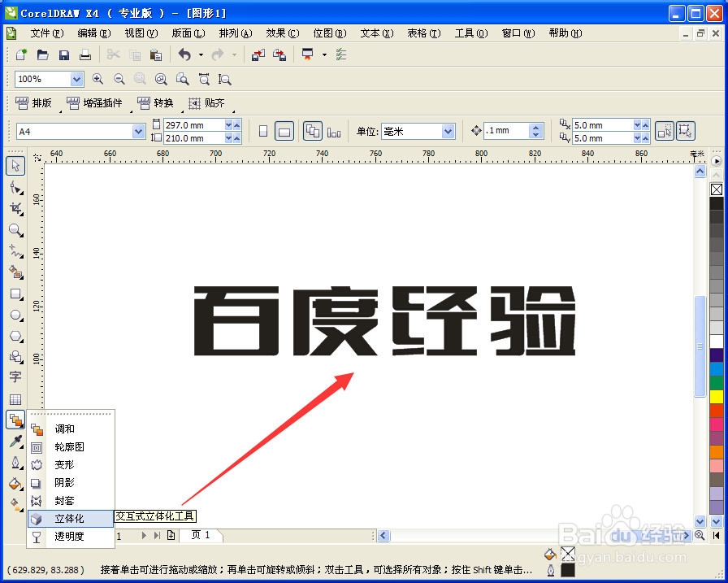Choose 封套 from the flyout
This screenshot has height=583, width=728.
pos(71,501)
